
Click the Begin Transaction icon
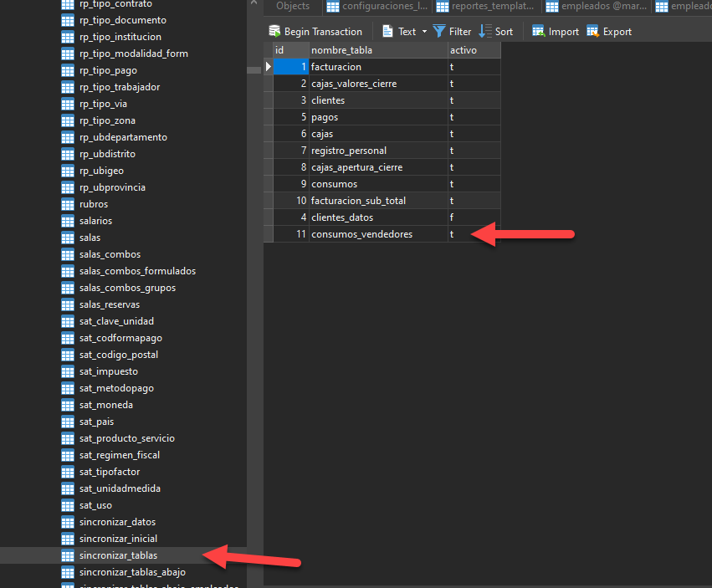click(x=274, y=32)
